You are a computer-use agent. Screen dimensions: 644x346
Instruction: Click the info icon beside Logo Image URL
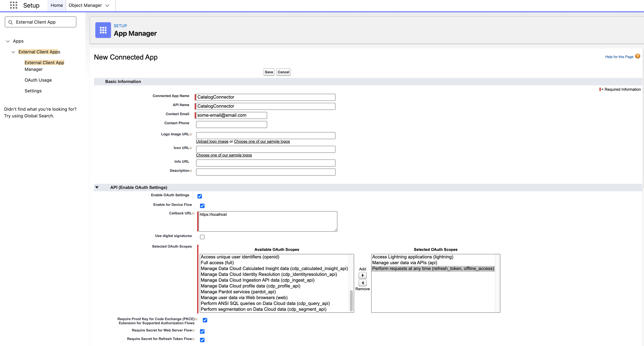click(x=191, y=134)
